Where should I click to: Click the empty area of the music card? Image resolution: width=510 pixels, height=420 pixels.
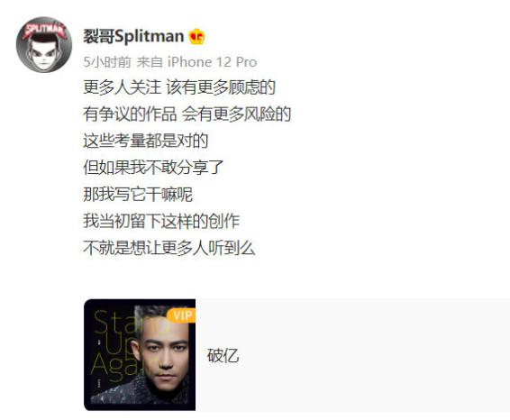click(x=374, y=355)
